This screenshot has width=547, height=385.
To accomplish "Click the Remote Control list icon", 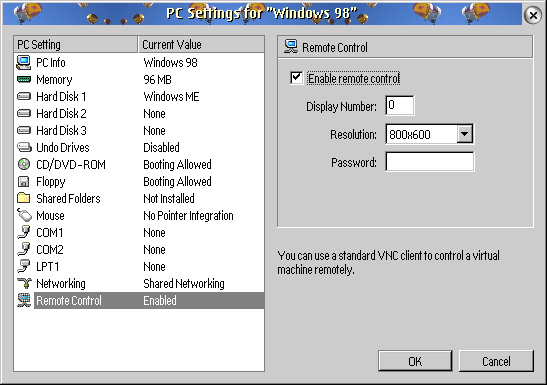I will [x=24, y=300].
